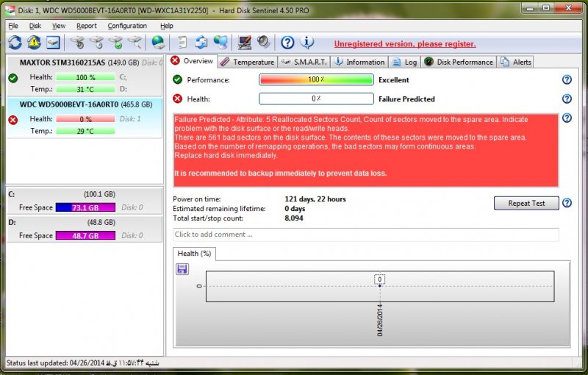Click the red Failure Predicted message box
The width and height of the screenshot is (588, 375).
point(366,150)
